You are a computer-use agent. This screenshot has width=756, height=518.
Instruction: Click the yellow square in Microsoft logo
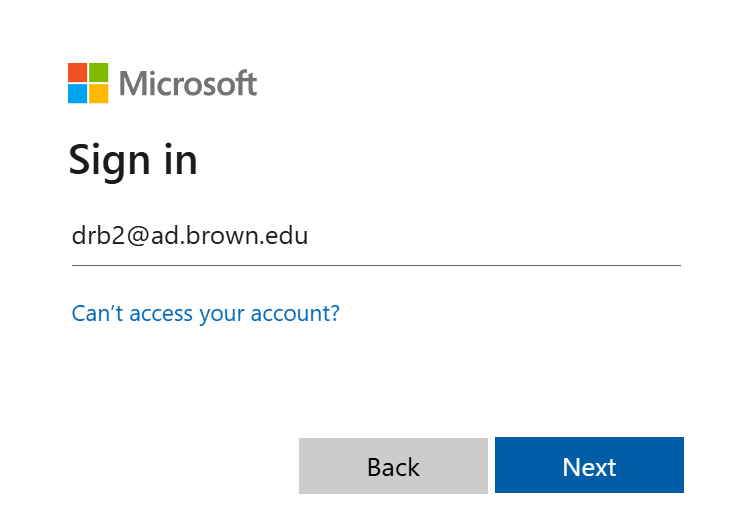click(98, 94)
